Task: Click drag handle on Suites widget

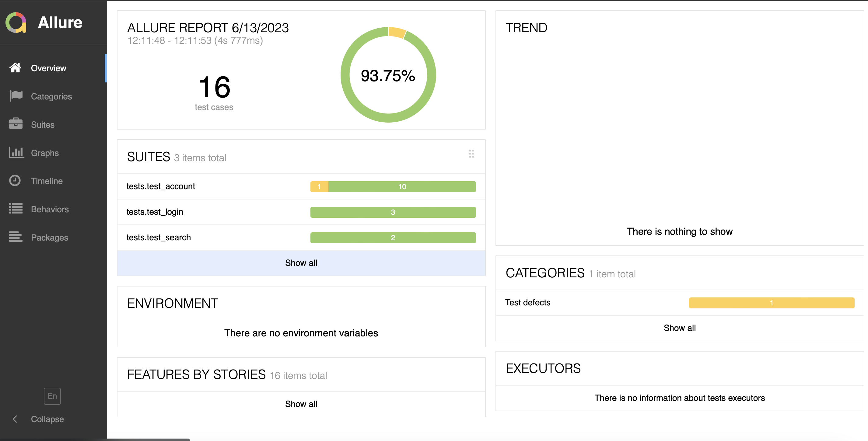Action: [x=471, y=154]
